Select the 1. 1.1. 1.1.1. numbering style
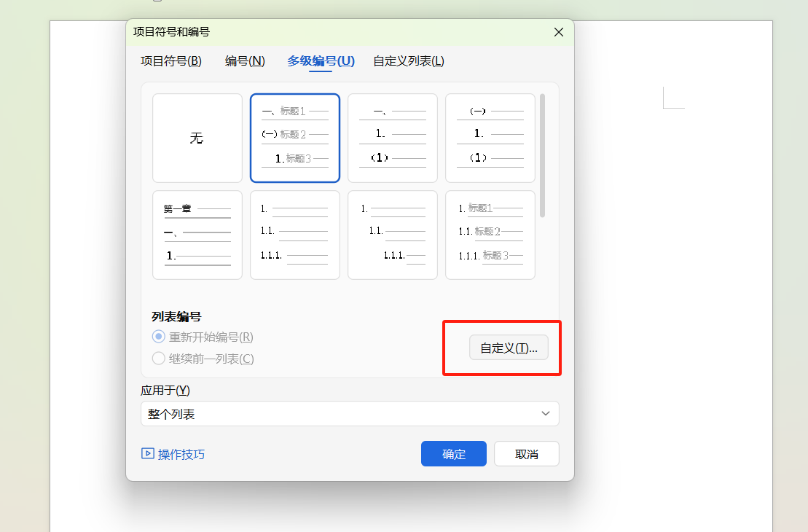The height and width of the screenshot is (532, 808). (x=294, y=235)
